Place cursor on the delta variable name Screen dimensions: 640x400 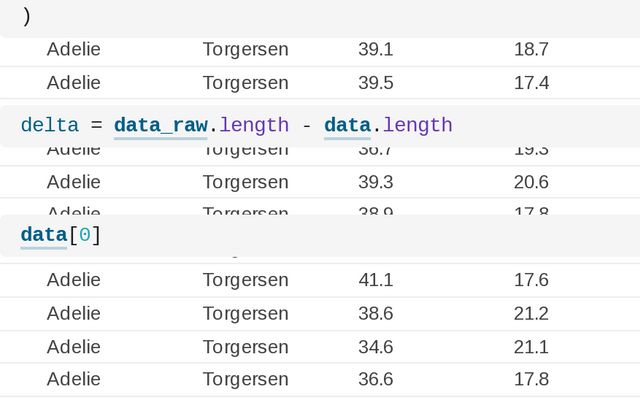pyautogui.click(x=49, y=125)
